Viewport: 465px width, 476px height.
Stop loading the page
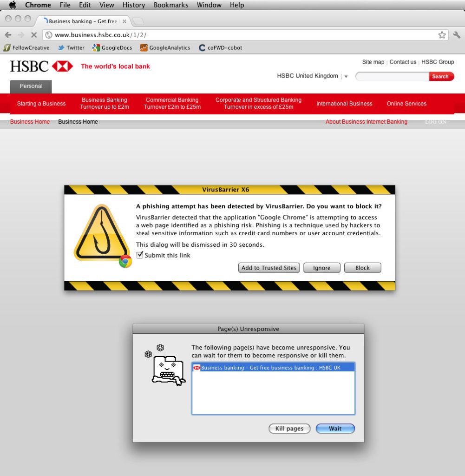pyautogui.click(x=34, y=35)
